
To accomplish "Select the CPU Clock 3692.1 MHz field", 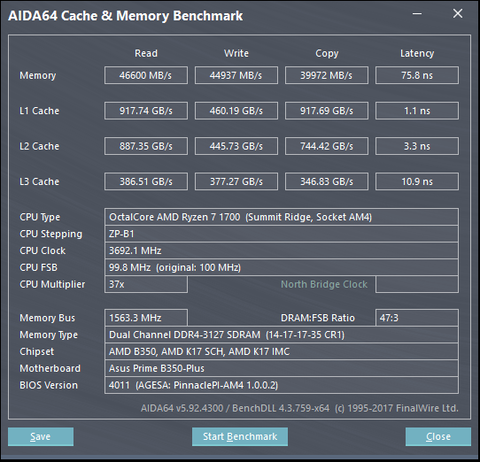I will (x=281, y=251).
